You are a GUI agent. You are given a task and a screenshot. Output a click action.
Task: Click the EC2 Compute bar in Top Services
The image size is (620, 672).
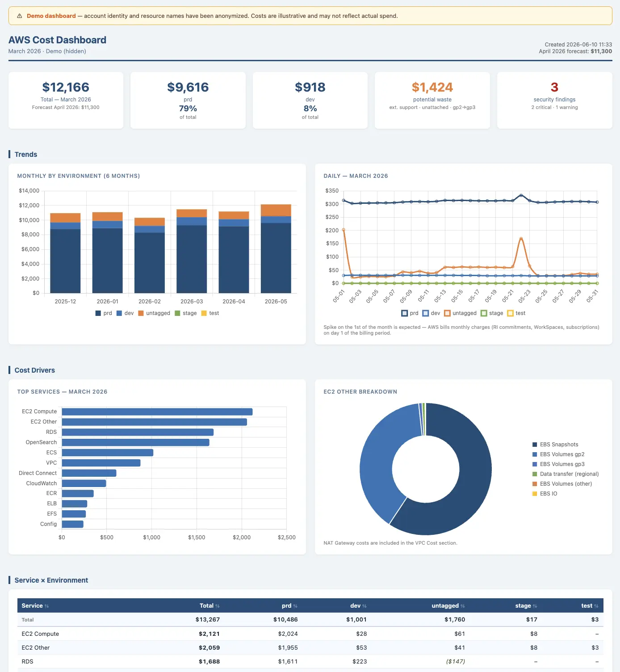(x=157, y=412)
